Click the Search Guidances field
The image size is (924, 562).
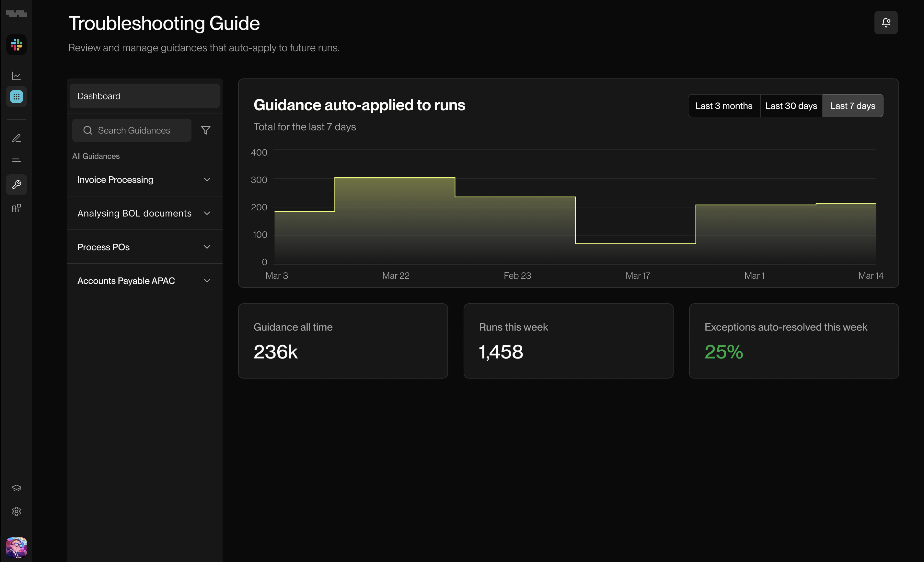click(133, 130)
